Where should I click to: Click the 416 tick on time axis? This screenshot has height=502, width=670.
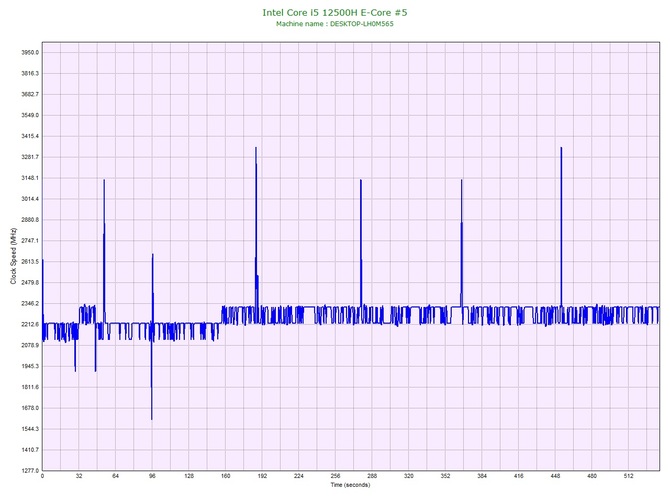519,476
